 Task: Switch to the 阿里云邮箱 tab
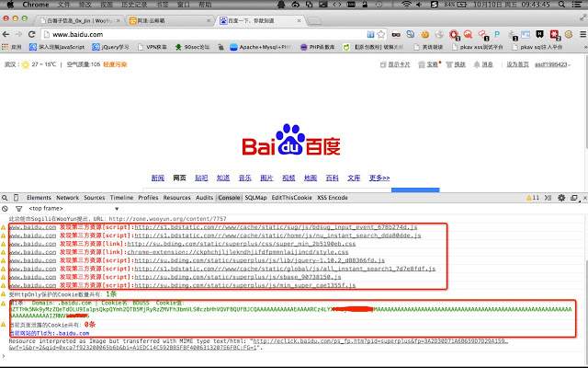click(169, 20)
